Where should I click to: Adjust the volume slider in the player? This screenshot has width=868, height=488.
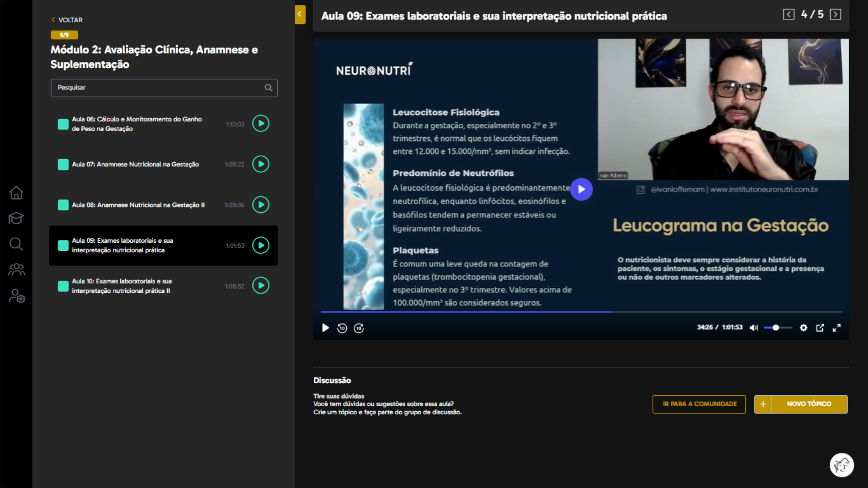pyautogui.click(x=776, y=328)
